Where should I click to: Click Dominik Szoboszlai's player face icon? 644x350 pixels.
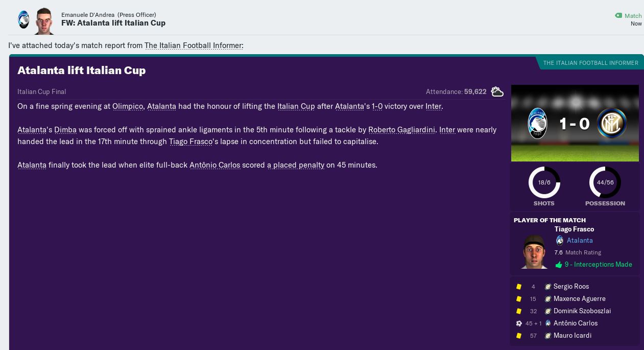pyautogui.click(x=548, y=311)
